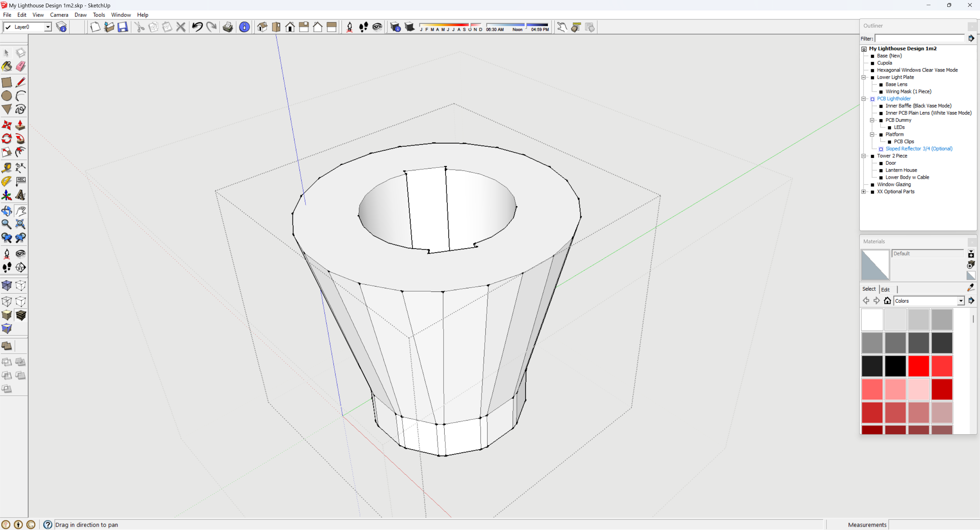Screen dimensions: 980x530
Task: Select the Eraser tool
Action: (20, 66)
